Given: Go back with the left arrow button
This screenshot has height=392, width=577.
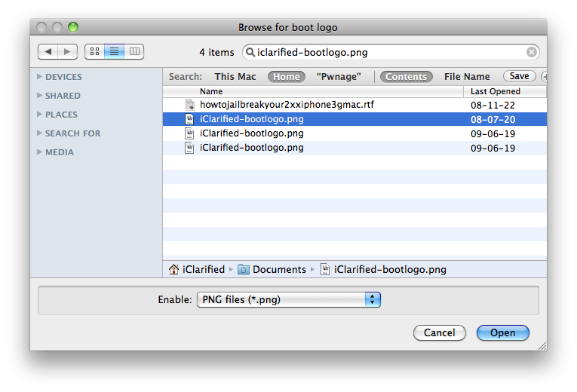Looking at the screenshot, I should pyautogui.click(x=48, y=52).
